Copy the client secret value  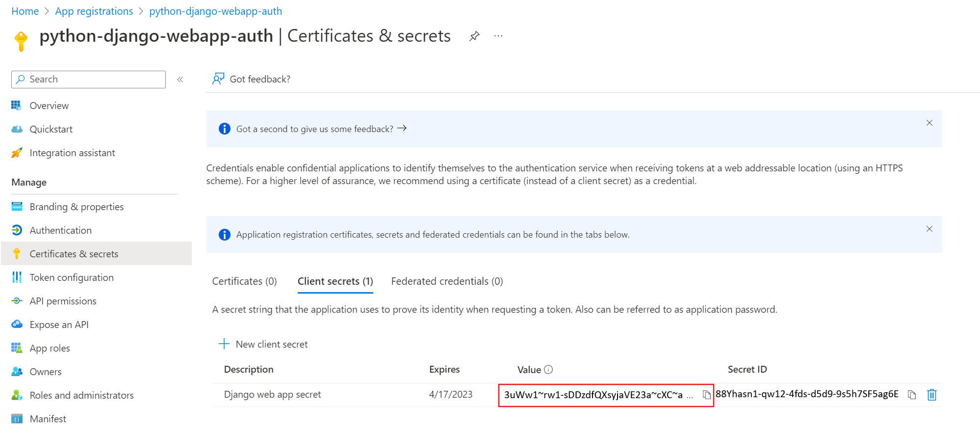pos(706,395)
